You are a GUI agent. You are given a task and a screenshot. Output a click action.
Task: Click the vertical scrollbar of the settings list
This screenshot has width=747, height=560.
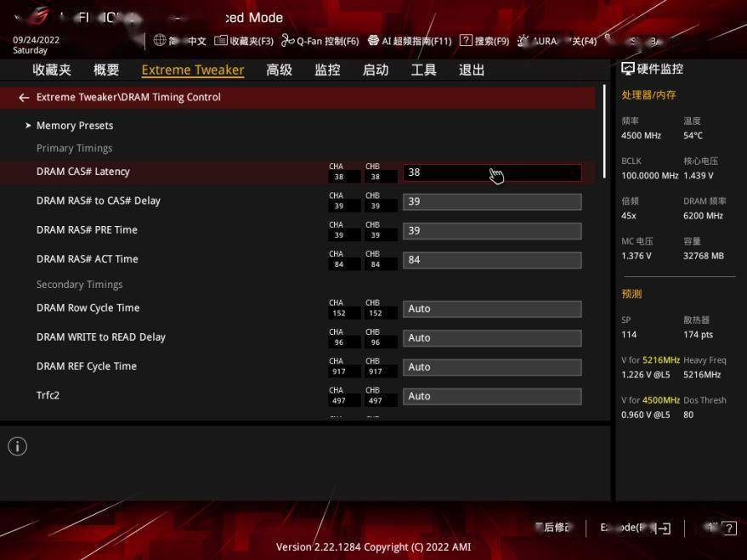(x=605, y=132)
